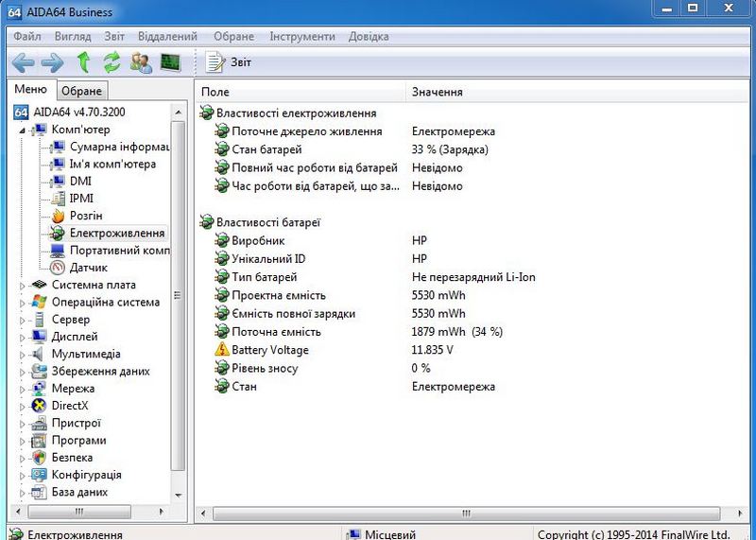This screenshot has width=756, height=540.
Task: Collapse the Комп'ютер tree node
Action: tap(23, 130)
